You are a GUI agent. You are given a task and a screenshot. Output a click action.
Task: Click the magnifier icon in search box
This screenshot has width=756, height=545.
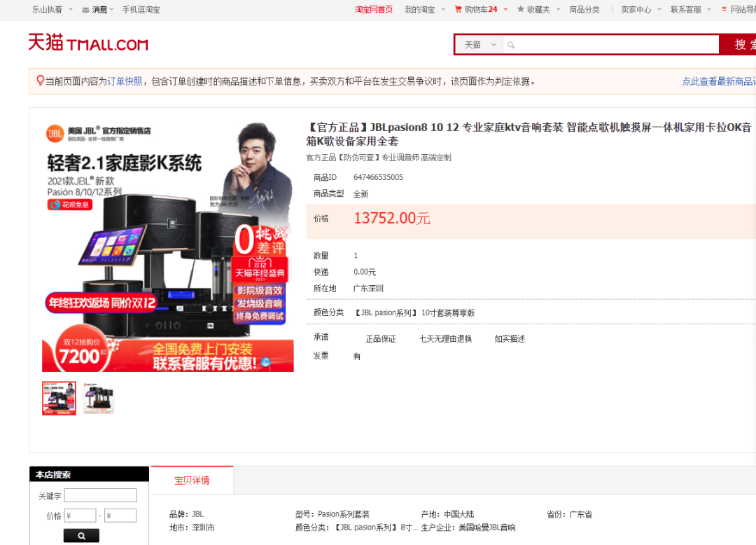click(511, 46)
